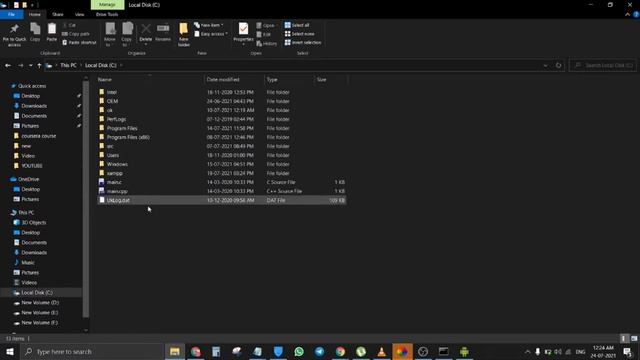640x360 pixels.
Task: Open New Volume (D:) drive
Action: [x=40, y=302]
